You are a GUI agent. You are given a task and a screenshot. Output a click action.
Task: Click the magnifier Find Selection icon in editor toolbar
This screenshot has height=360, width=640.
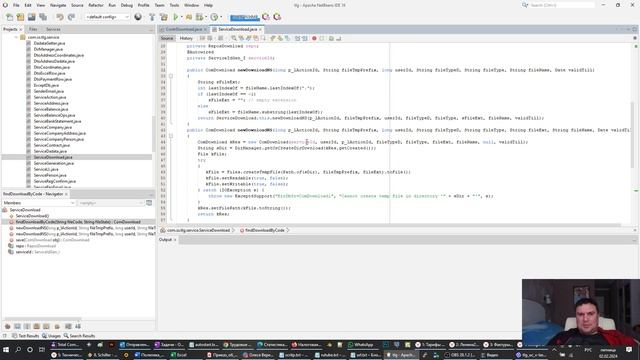pos(234,38)
